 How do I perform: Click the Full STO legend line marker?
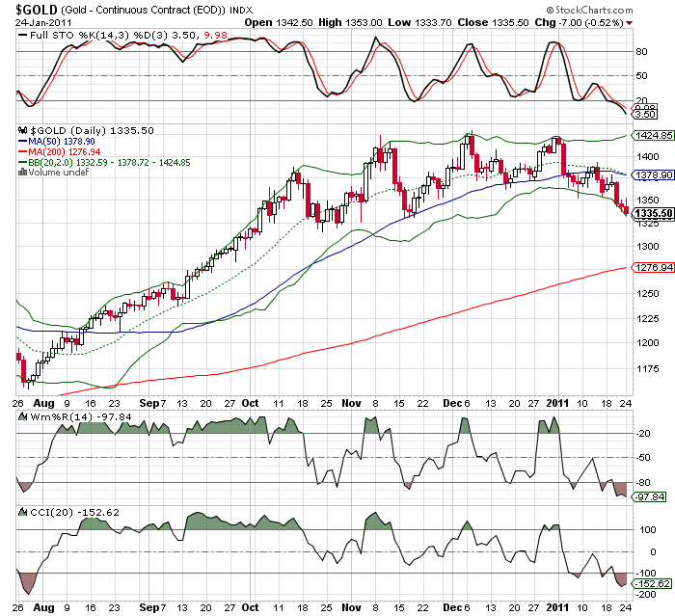tap(22, 35)
